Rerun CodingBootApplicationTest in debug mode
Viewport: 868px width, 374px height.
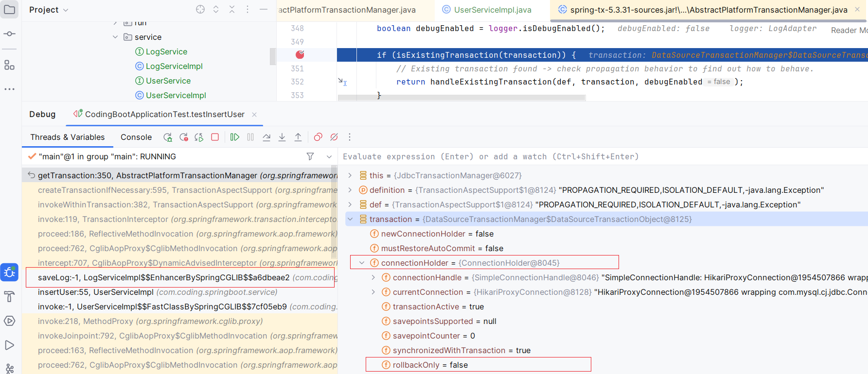[168, 137]
